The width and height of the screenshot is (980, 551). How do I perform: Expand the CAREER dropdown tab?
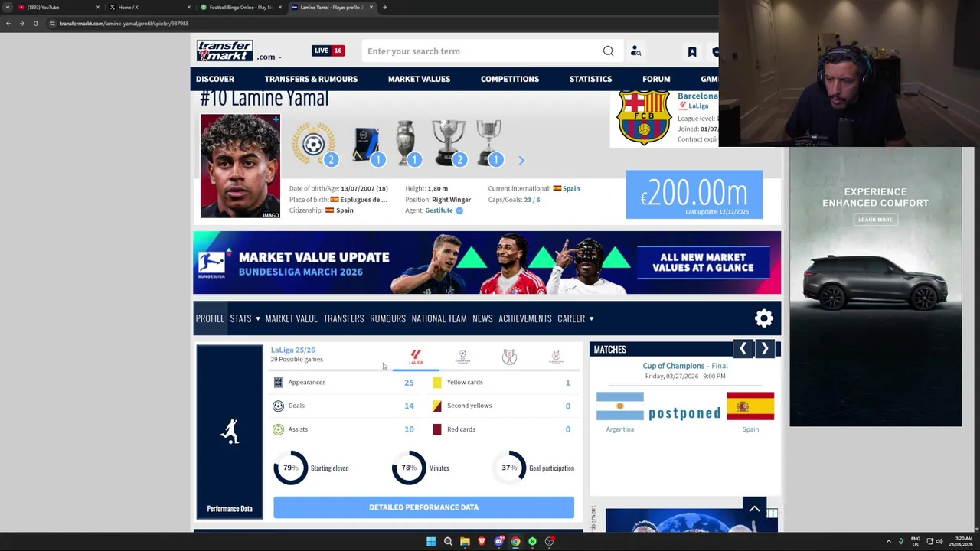pyautogui.click(x=576, y=318)
